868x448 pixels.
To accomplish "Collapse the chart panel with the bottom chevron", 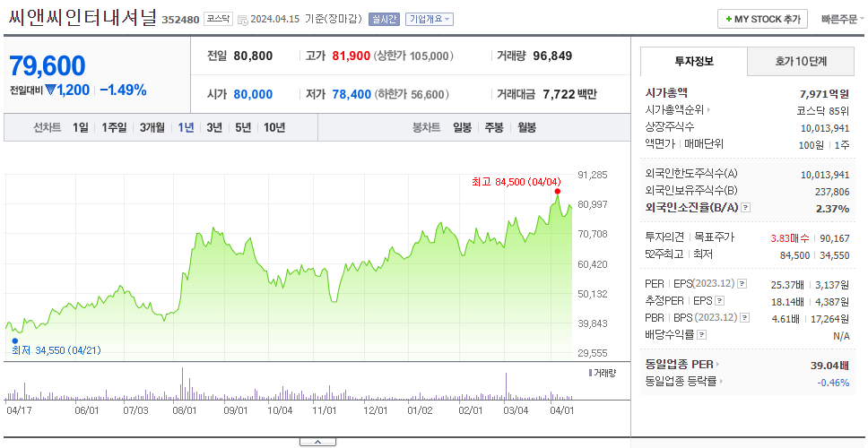I will click(x=317, y=442).
